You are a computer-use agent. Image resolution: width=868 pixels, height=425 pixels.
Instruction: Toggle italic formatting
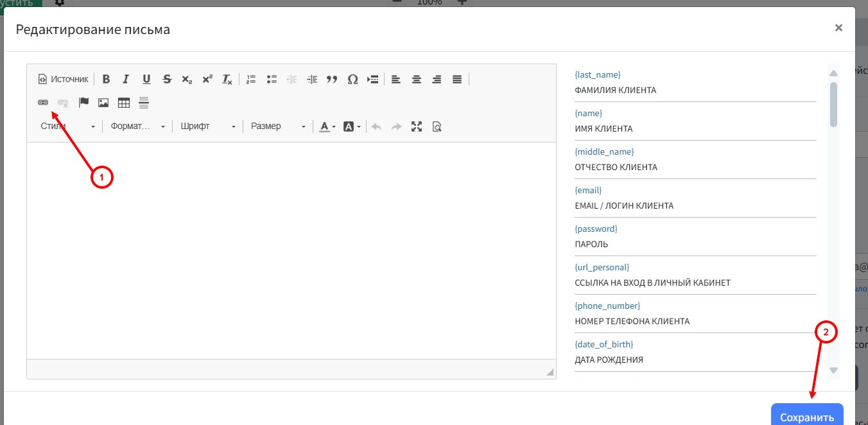click(126, 79)
